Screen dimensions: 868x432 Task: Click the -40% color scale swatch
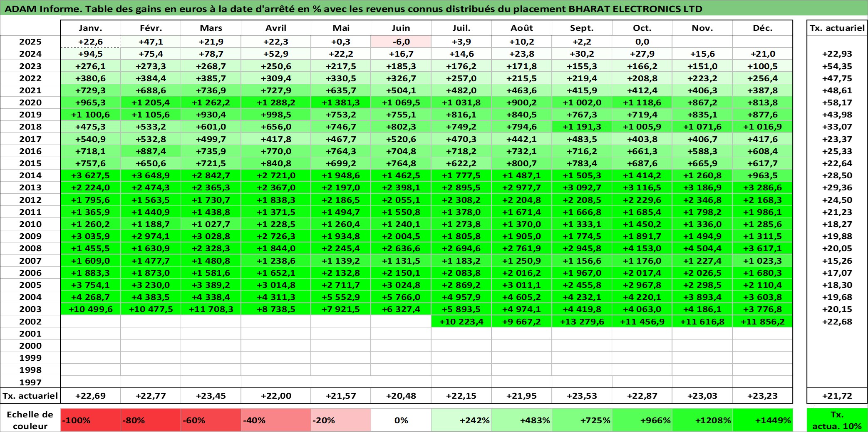276,420
